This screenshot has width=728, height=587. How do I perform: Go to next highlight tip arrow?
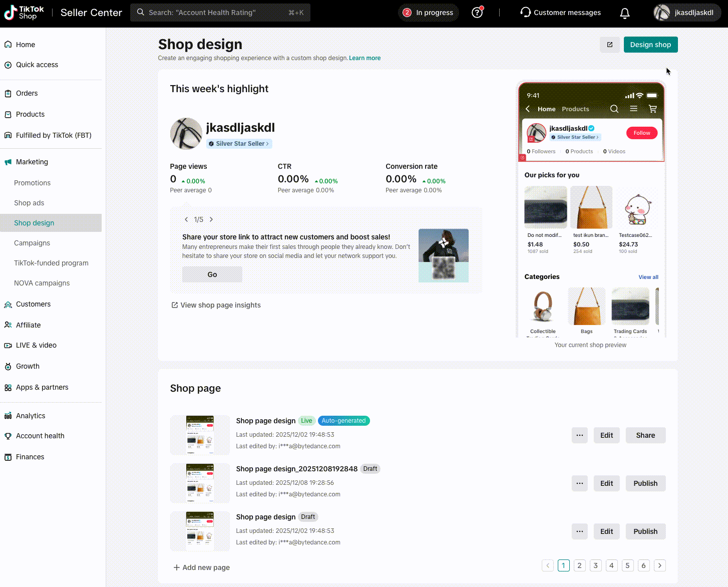point(211,219)
